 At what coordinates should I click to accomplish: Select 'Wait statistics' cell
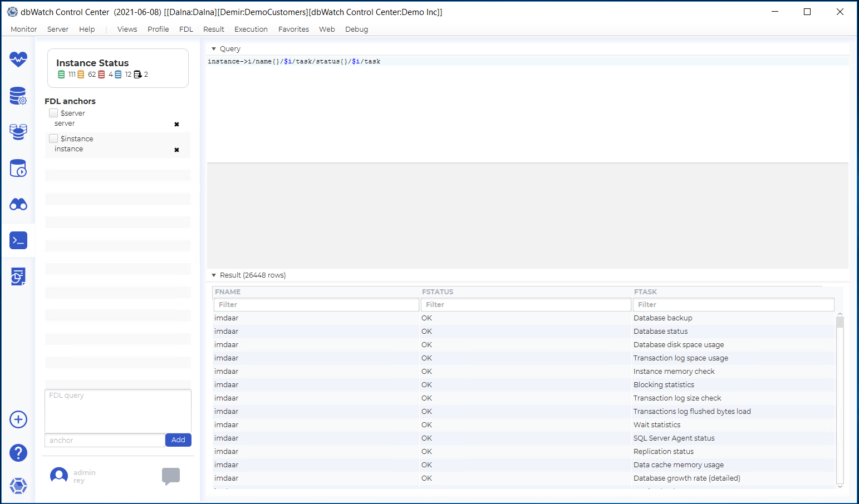(657, 425)
